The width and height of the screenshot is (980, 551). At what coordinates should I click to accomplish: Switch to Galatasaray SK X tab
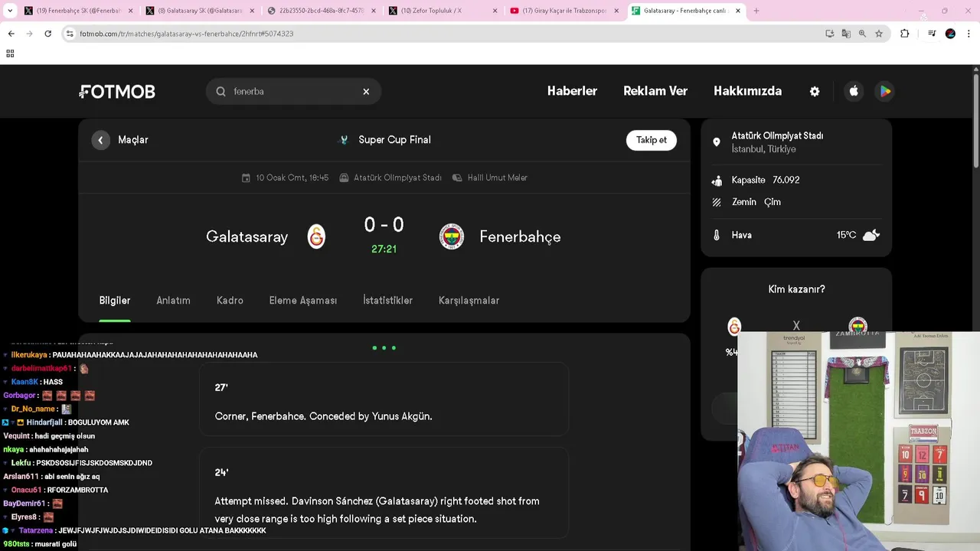200,11
